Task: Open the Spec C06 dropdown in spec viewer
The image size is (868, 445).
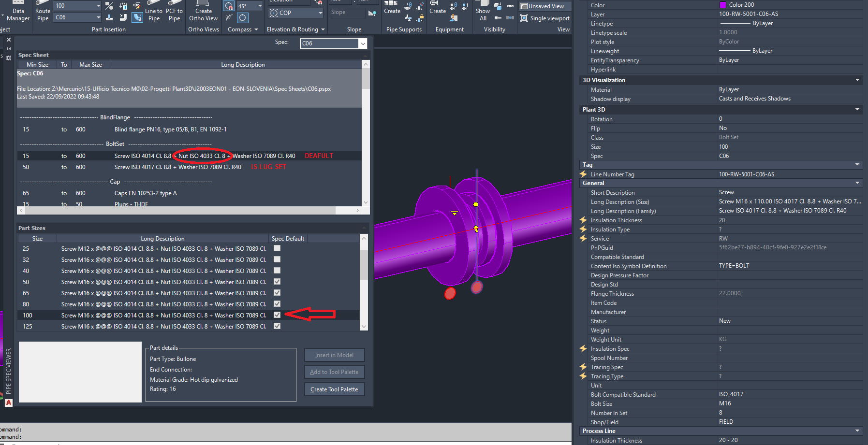Action: point(363,43)
